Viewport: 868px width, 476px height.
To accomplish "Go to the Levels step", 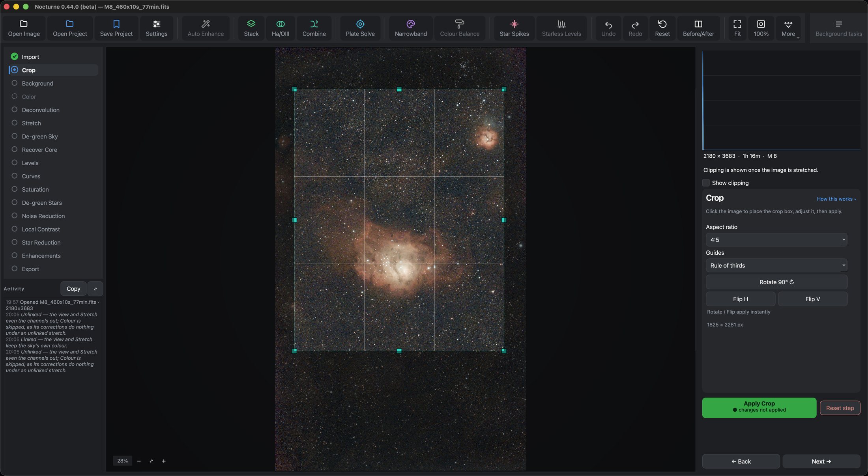I will [53, 163].
